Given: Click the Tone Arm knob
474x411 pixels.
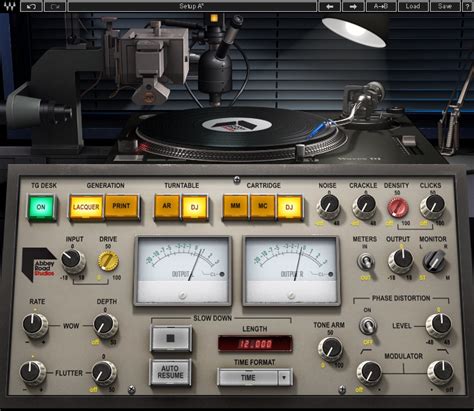Looking at the screenshot, I should [x=330, y=349].
